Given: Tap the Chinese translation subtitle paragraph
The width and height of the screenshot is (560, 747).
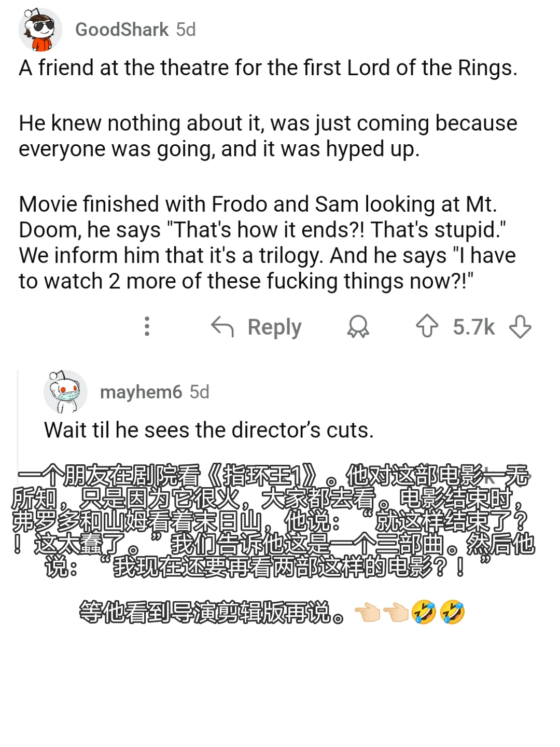Looking at the screenshot, I should pyautogui.click(x=273, y=521).
